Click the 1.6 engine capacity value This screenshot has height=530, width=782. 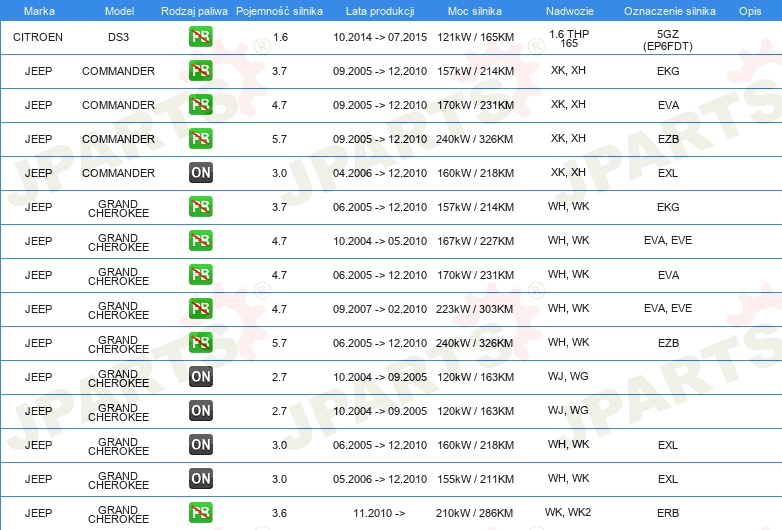[x=281, y=37]
